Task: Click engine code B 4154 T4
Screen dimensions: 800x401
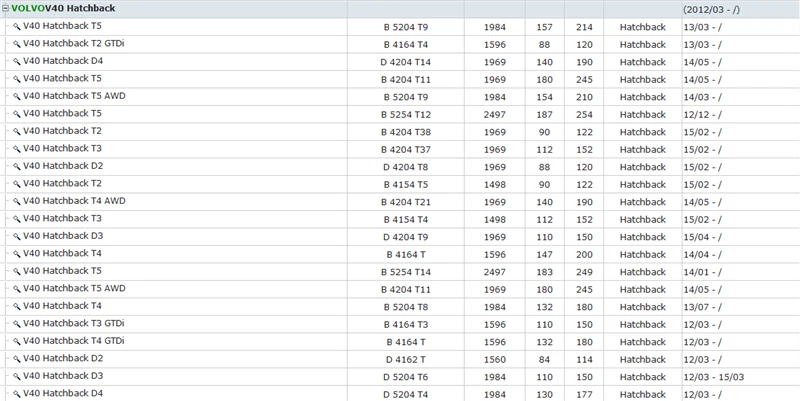Action: 407,220
